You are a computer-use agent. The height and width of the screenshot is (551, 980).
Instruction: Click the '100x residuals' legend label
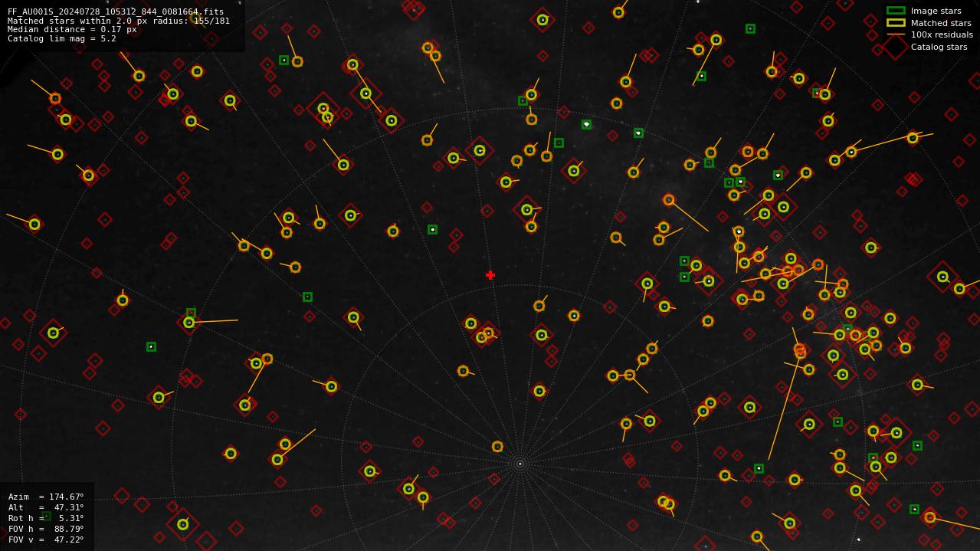942,34
